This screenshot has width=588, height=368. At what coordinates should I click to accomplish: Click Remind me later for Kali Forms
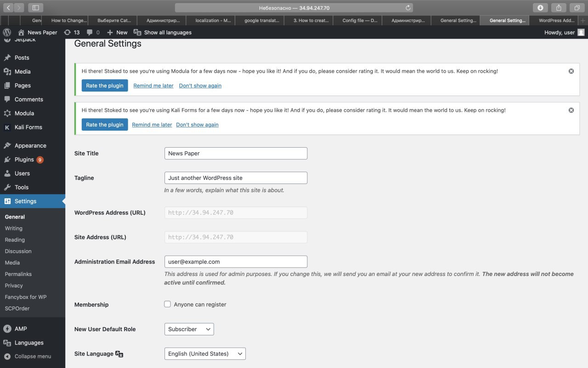152,125
